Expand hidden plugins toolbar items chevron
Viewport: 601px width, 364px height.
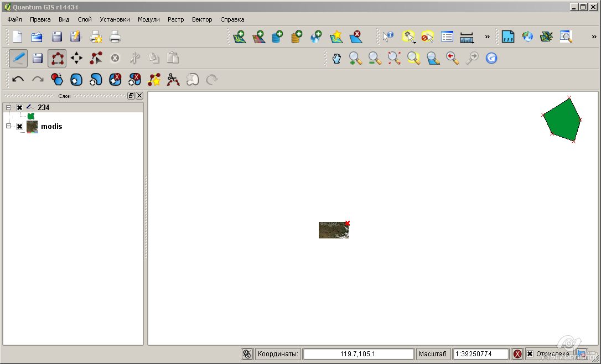(594, 37)
